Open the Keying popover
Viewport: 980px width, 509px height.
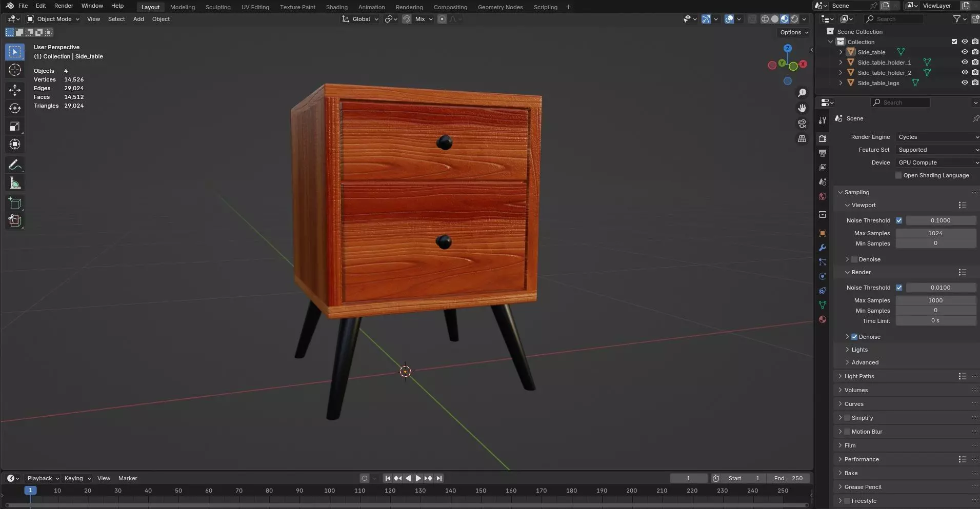tap(77, 478)
